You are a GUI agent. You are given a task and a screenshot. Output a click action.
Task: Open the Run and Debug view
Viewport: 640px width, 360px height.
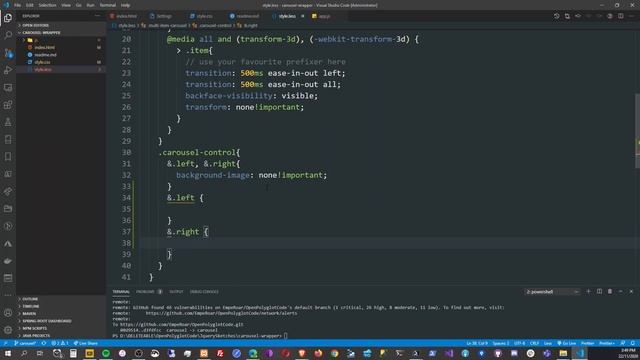(x=8, y=70)
